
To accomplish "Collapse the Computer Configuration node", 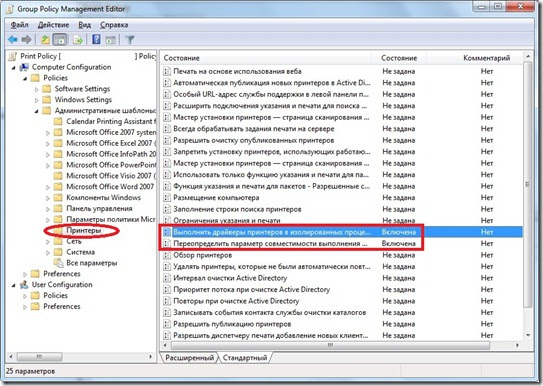I will [14, 68].
